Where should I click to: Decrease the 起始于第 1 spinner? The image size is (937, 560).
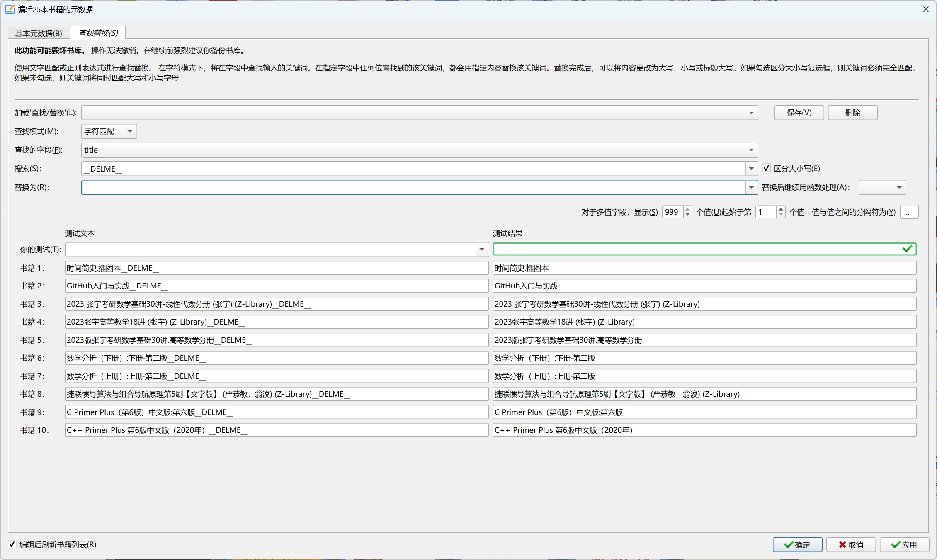[781, 215]
